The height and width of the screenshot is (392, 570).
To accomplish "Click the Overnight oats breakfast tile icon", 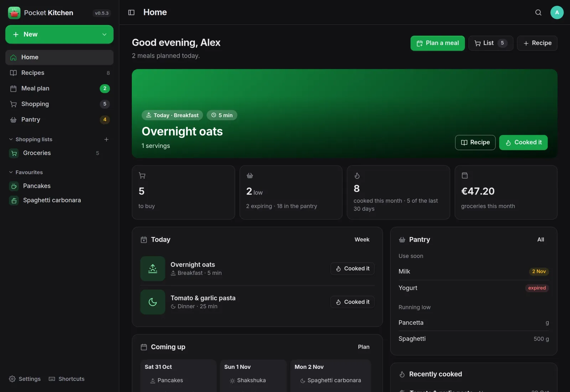I will point(153,269).
